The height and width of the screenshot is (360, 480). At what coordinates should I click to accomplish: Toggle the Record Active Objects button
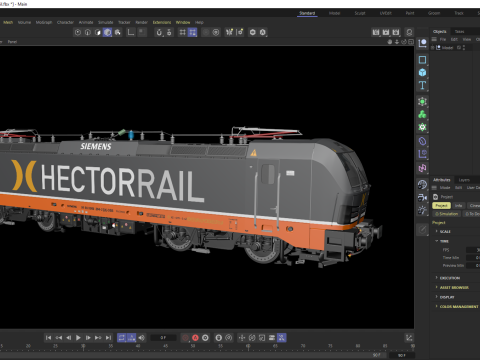[185, 338]
